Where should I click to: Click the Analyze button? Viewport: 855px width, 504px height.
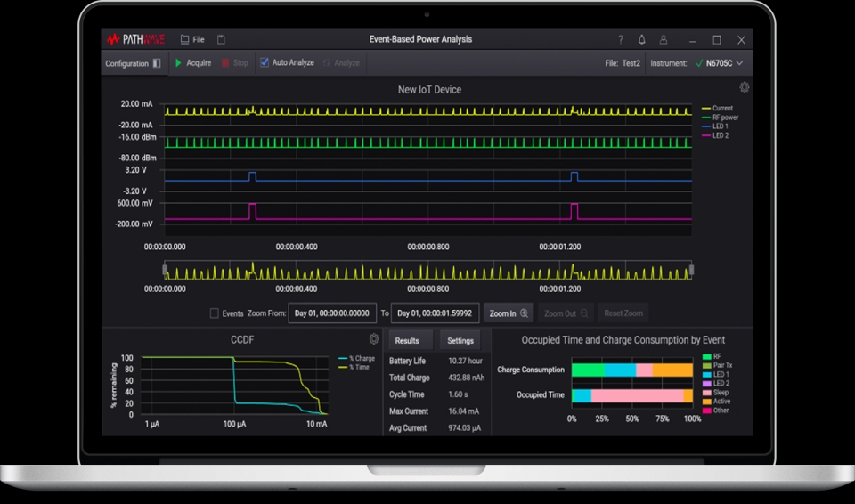coord(341,62)
